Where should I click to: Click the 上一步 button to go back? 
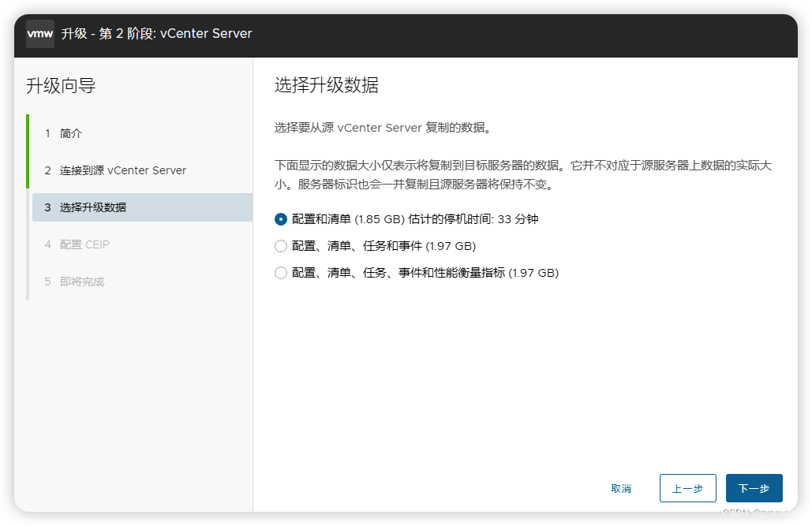[687, 488]
